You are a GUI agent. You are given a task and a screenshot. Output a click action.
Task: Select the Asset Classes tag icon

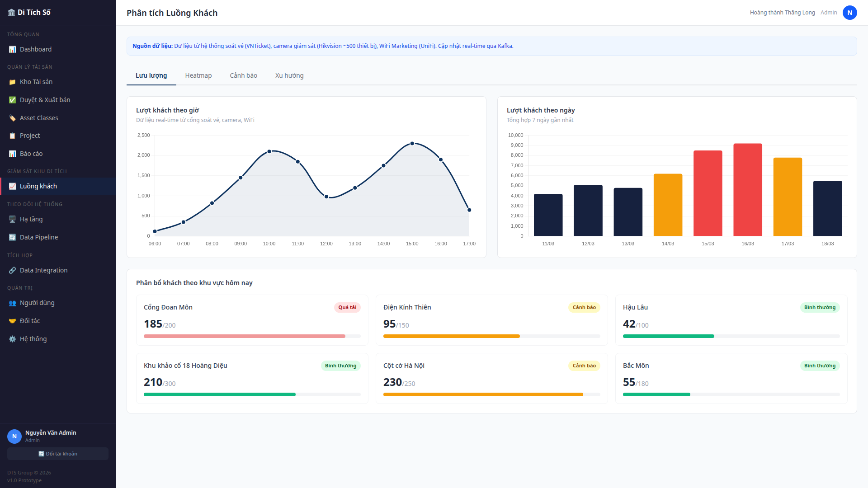coord(12,118)
